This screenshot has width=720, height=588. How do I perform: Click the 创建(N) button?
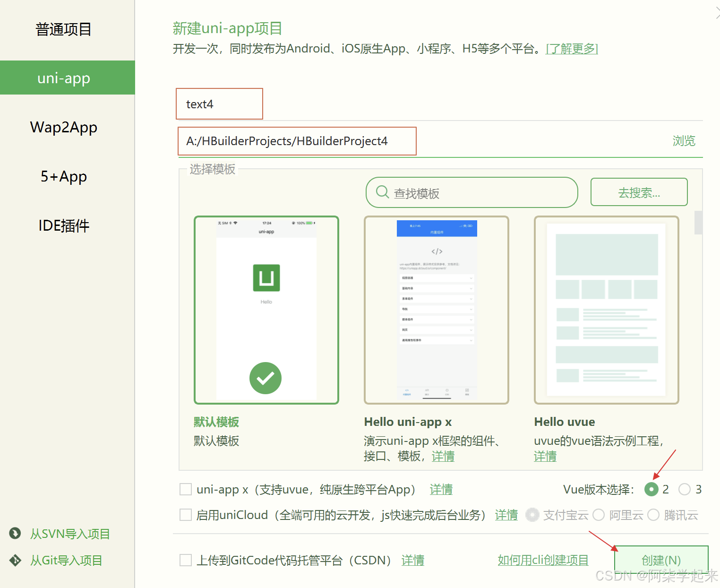coord(661,560)
